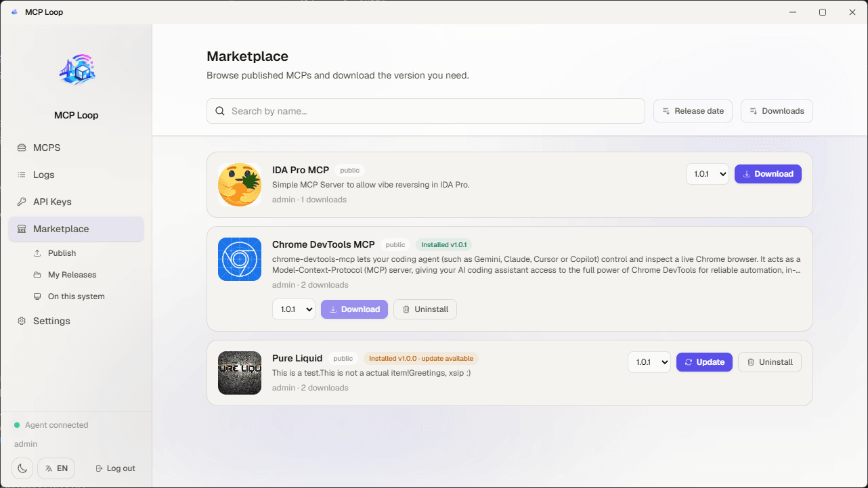Open Pure Liquid version dropdown

(649, 362)
